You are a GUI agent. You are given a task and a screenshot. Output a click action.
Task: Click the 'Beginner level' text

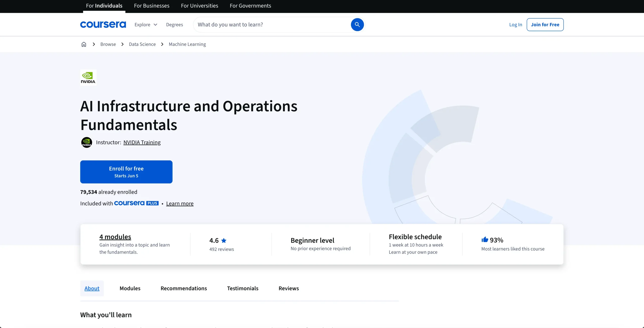click(x=312, y=240)
